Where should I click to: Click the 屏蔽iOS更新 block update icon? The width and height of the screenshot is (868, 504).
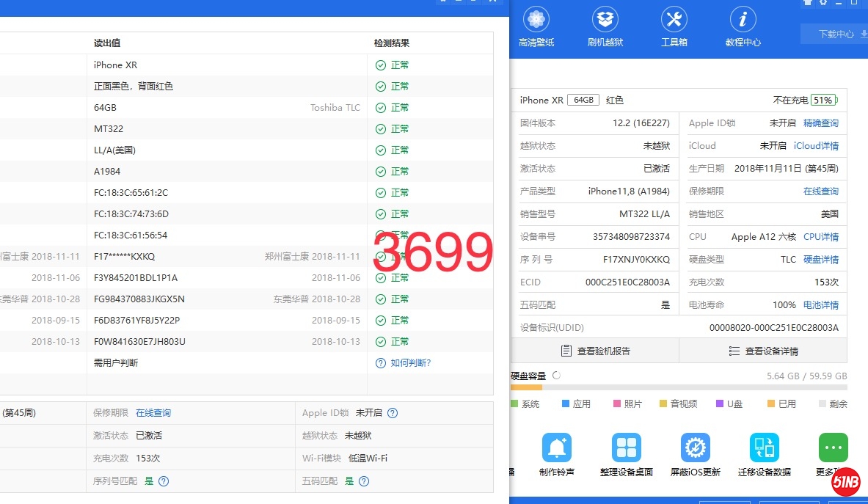(x=695, y=456)
